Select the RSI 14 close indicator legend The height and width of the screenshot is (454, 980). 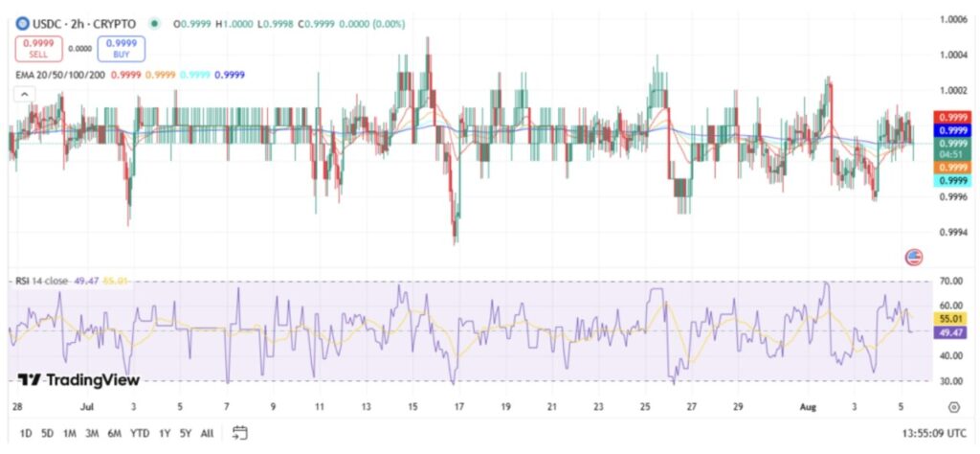click(x=41, y=282)
